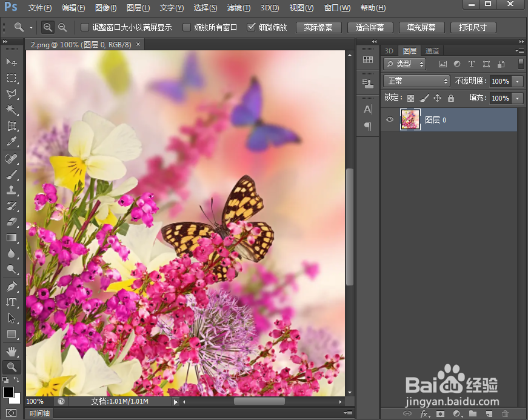528x420 pixels.
Task: Click the foreground black color swatch
Action: pyautogui.click(x=8, y=392)
